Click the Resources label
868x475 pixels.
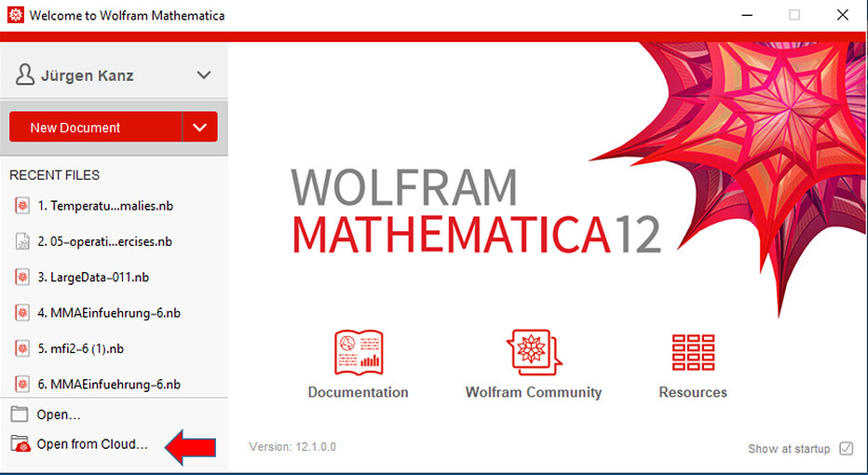pyautogui.click(x=693, y=392)
